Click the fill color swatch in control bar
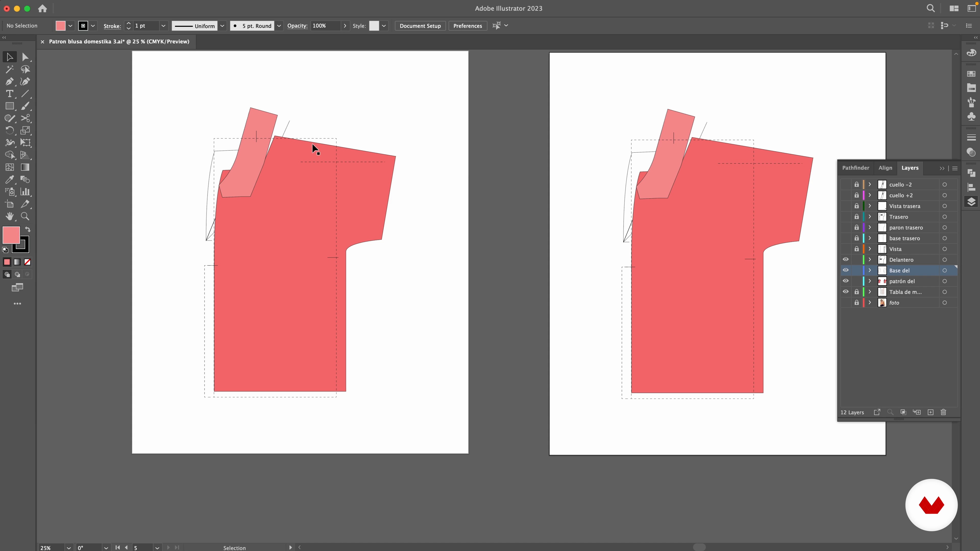Viewport: 980px width, 551px height. tap(60, 26)
